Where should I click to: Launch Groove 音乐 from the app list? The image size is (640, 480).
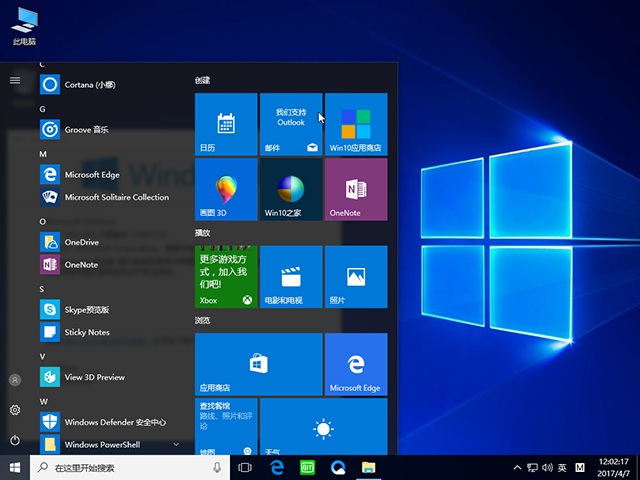(x=86, y=130)
